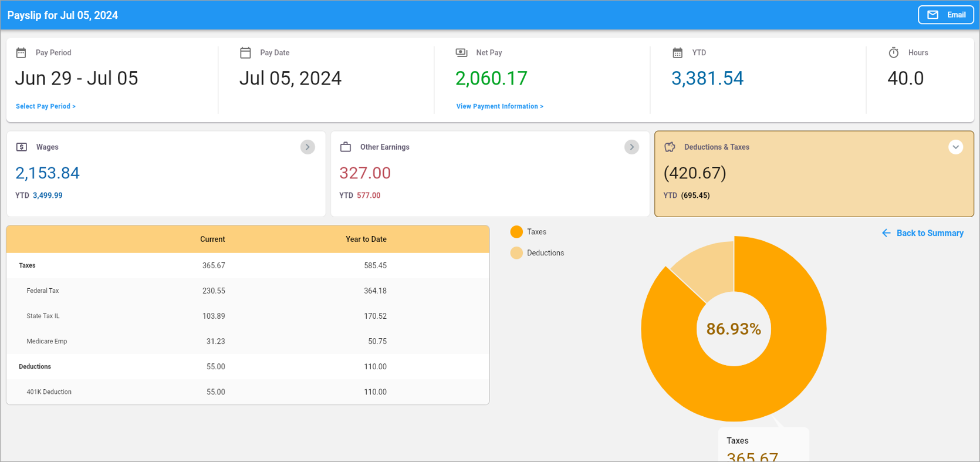Click the Net Pay amount 2,060.17
Screen dimensions: 980x462
(491, 78)
